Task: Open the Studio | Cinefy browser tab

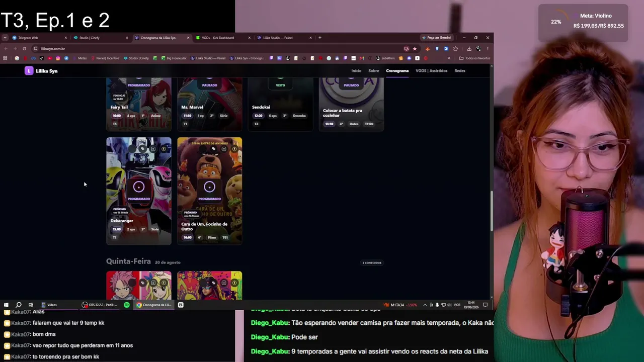Action: 101,38
